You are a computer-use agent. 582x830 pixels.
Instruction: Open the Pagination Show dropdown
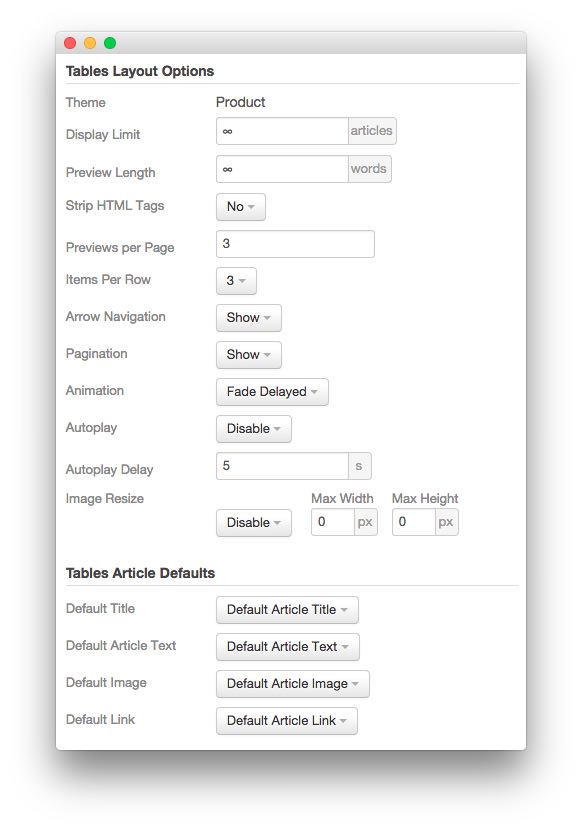coord(248,355)
